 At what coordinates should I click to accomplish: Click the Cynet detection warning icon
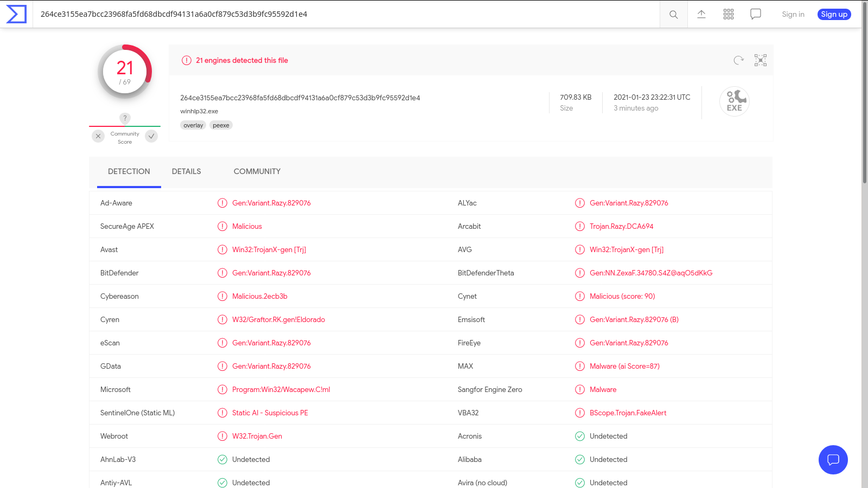[580, 296]
